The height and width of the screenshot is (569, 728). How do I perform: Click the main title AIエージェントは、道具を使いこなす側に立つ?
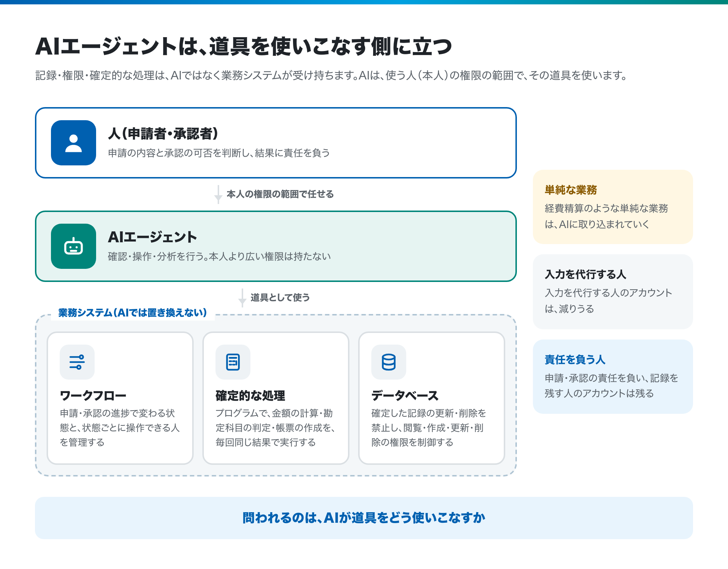(244, 47)
